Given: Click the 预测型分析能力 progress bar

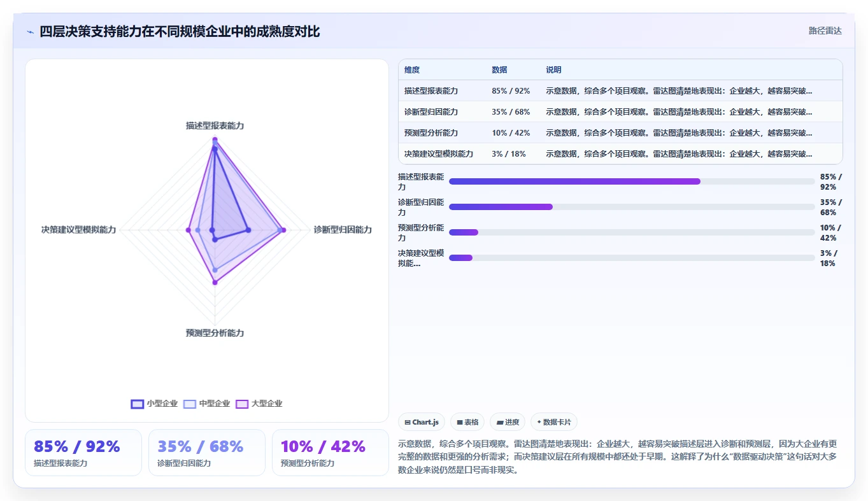Looking at the screenshot, I should click(632, 232).
